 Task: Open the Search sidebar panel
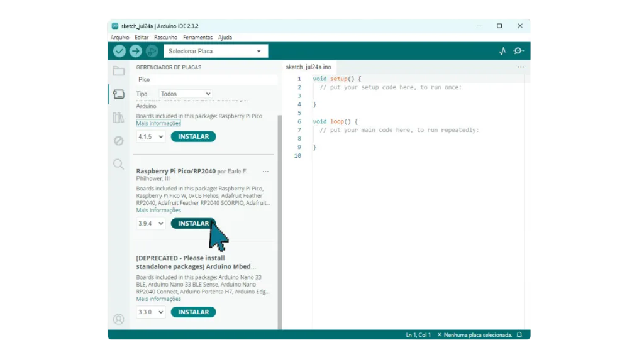(x=119, y=164)
